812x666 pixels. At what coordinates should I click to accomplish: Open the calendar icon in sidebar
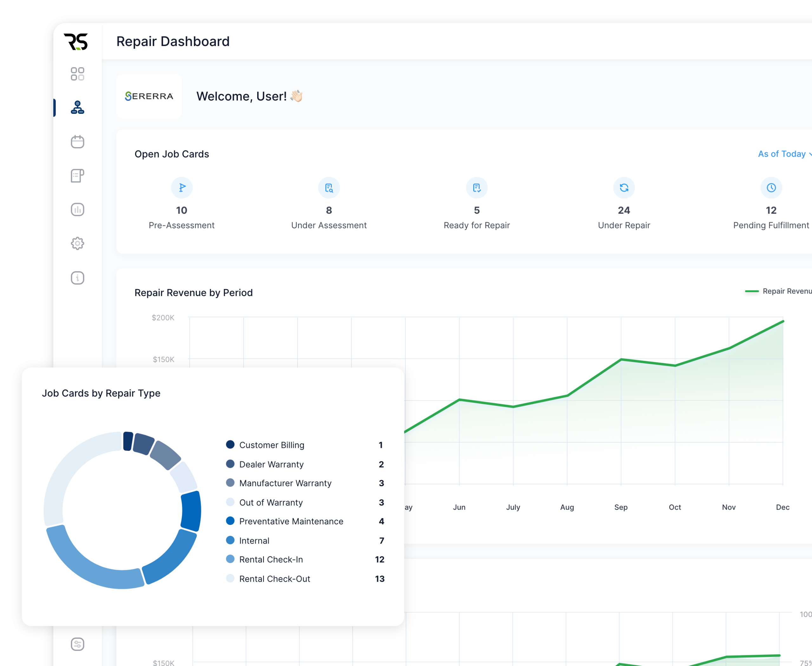click(x=78, y=142)
